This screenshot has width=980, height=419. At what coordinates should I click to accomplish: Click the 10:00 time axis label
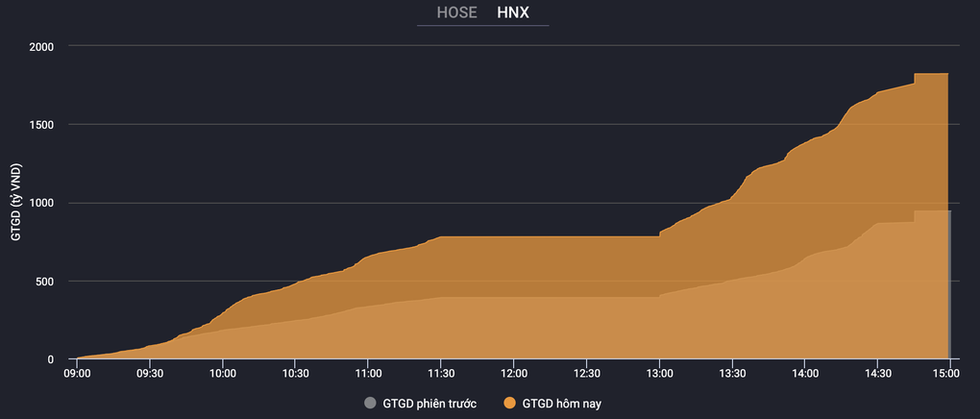[x=223, y=375]
